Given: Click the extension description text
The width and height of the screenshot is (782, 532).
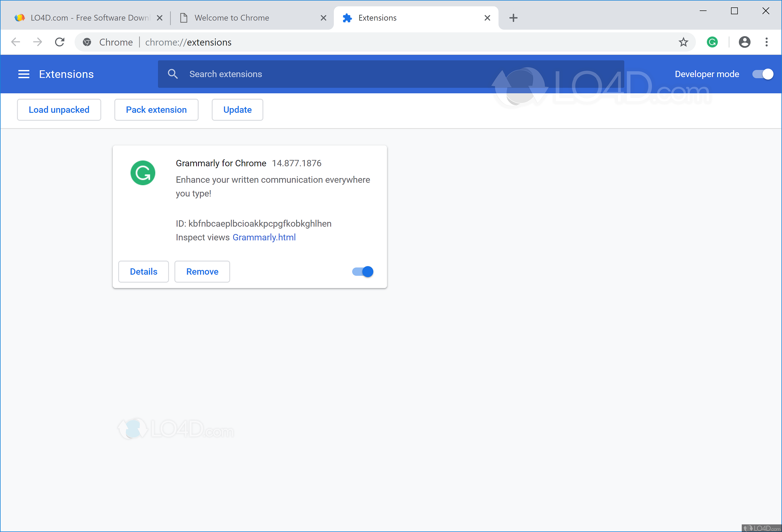Looking at the screenshot, I should 273,186.
